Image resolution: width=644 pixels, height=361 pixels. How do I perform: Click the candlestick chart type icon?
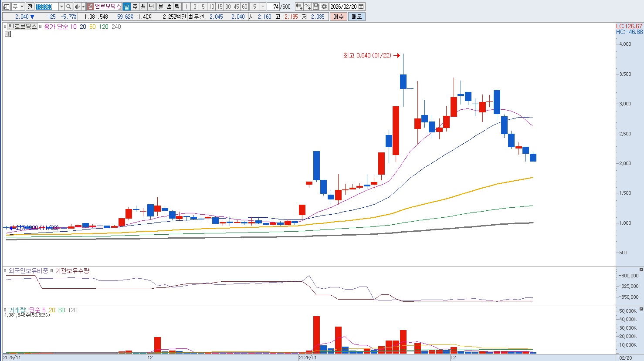point(299,7)
